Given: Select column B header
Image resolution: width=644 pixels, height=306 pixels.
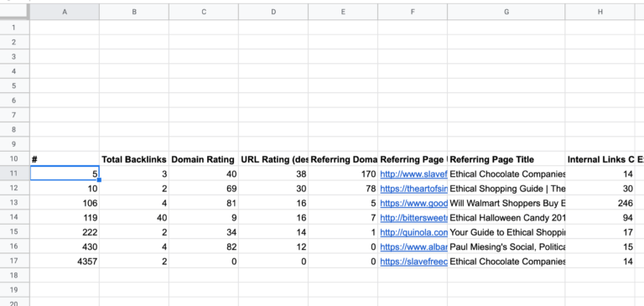Looking at the screenshot, I should pos(134,13).
